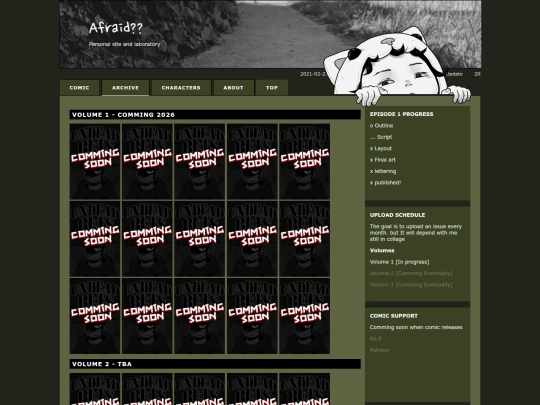Screen dimensions: 540x405
Task: Open the CHARACTERS tab
Action: click(181, 88)
